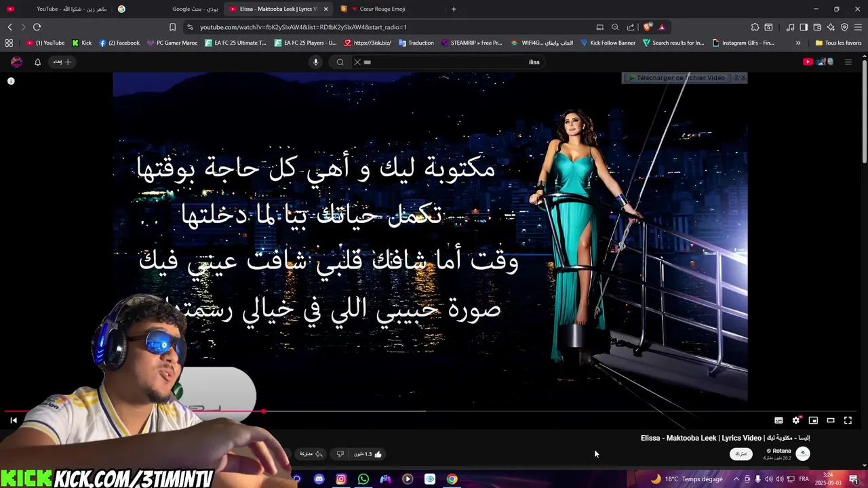Open Discord from the taskbar
868x488 pixels.
319,479
